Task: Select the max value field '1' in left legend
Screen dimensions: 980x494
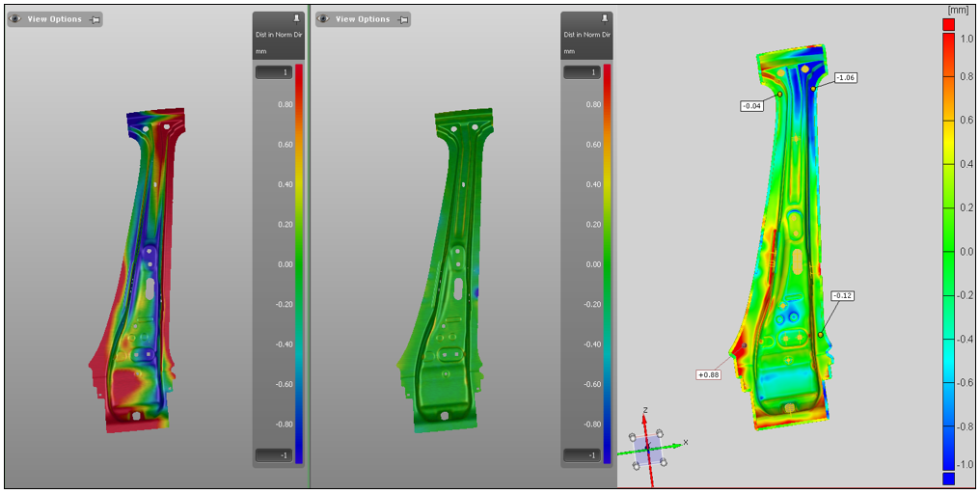Action: pos(274,72)
